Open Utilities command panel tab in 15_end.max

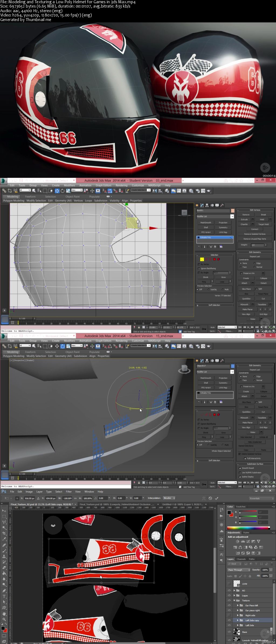[x=222, y=361]
